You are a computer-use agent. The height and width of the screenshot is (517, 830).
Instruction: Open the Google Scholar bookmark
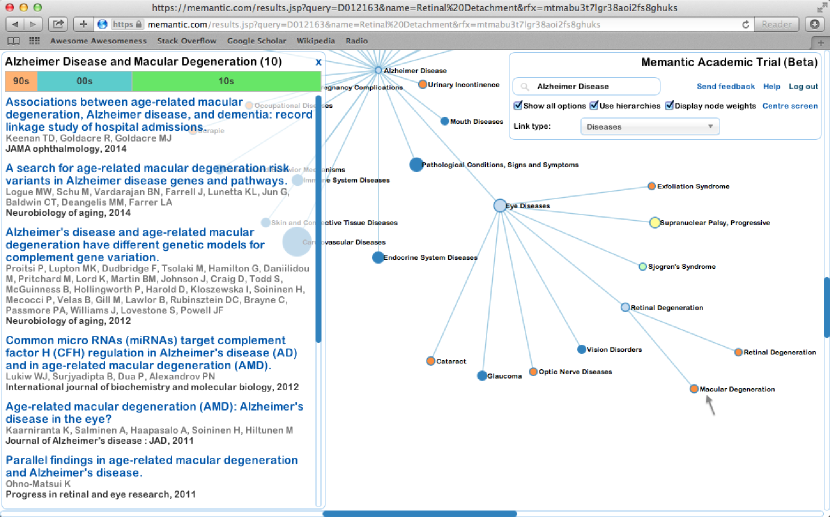pyautogui.click(x=257, y=41)
